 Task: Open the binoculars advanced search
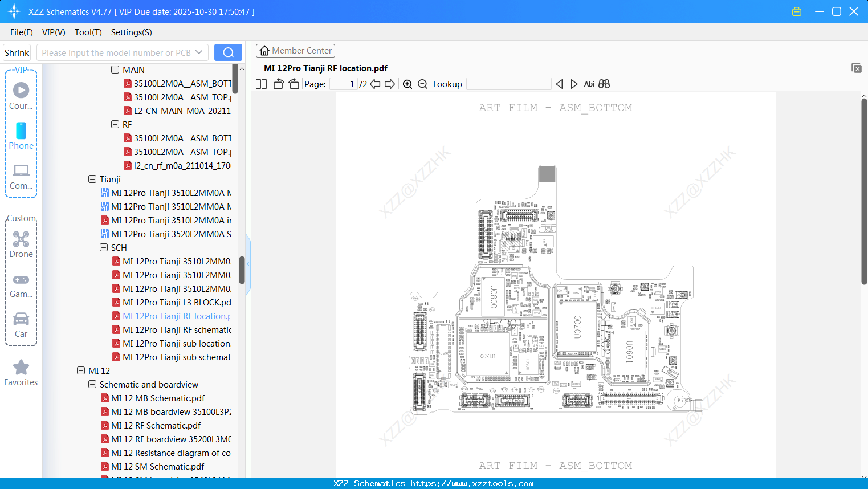coord(604,84)
